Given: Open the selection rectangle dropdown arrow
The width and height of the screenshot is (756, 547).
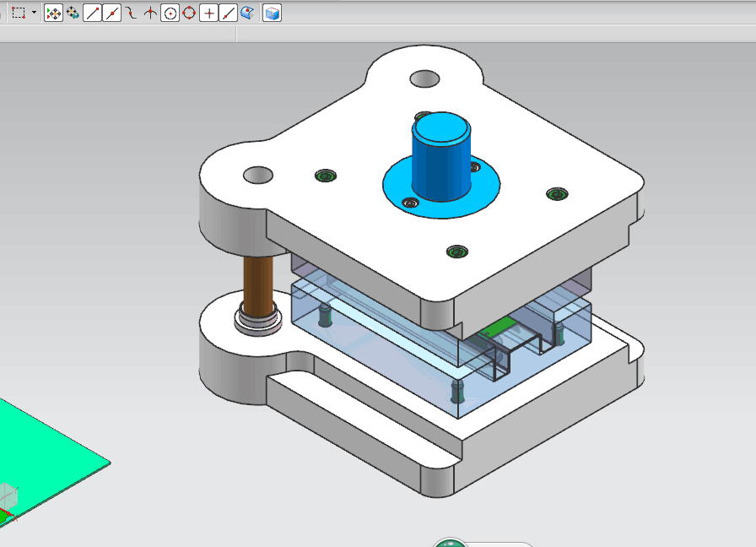Looking at the screenshot, I should [x=34, y=13].
